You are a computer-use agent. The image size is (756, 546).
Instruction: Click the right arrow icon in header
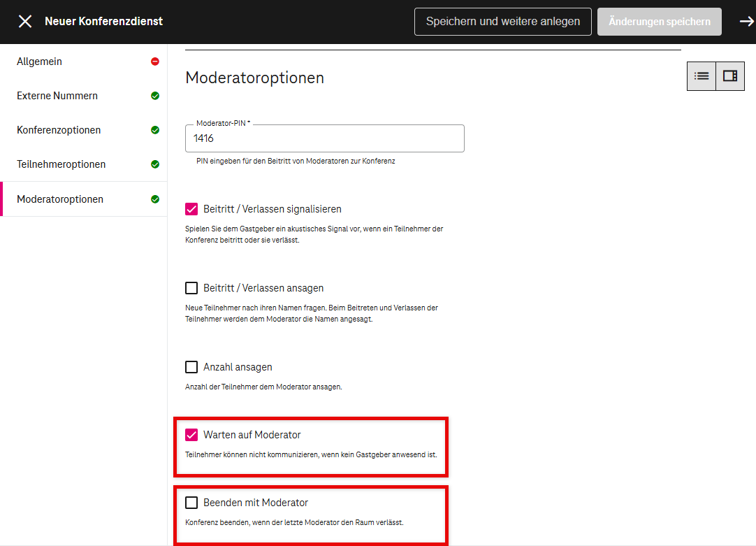[x=746, y=22]
